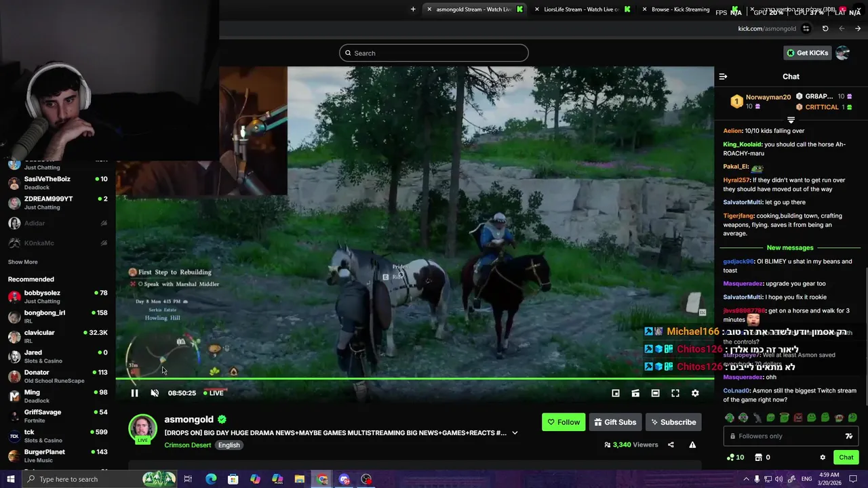Click the English language tag
This screenshot has width=868, height=488.
(x=229, y=445)
